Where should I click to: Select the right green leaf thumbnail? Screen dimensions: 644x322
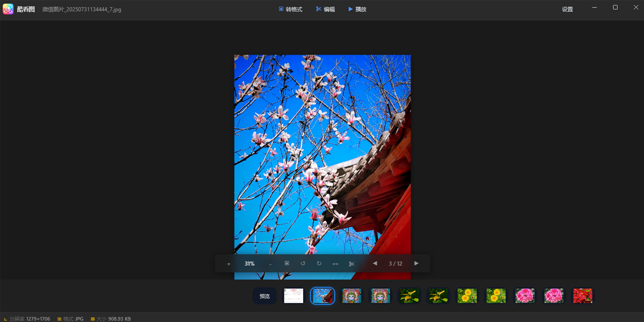click(438, 296)
